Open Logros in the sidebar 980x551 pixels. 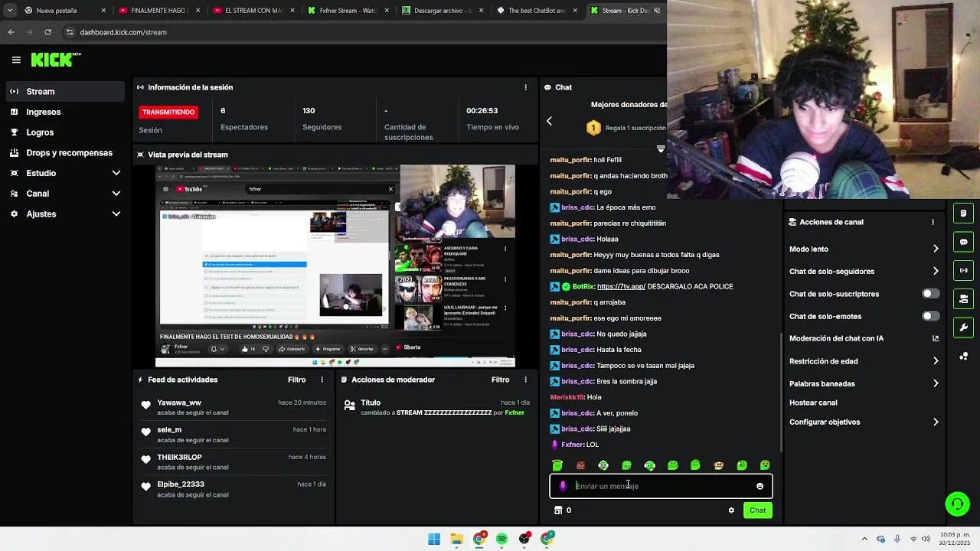pos(64,132)
